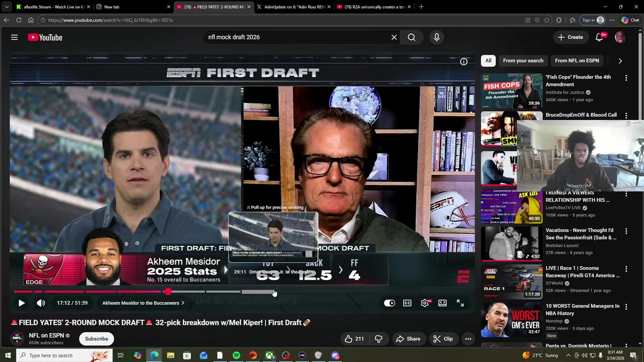Screen dimensions: 644x362
Task: Subscribe to NFL on ESPN
Action: (x=97, y=339)
